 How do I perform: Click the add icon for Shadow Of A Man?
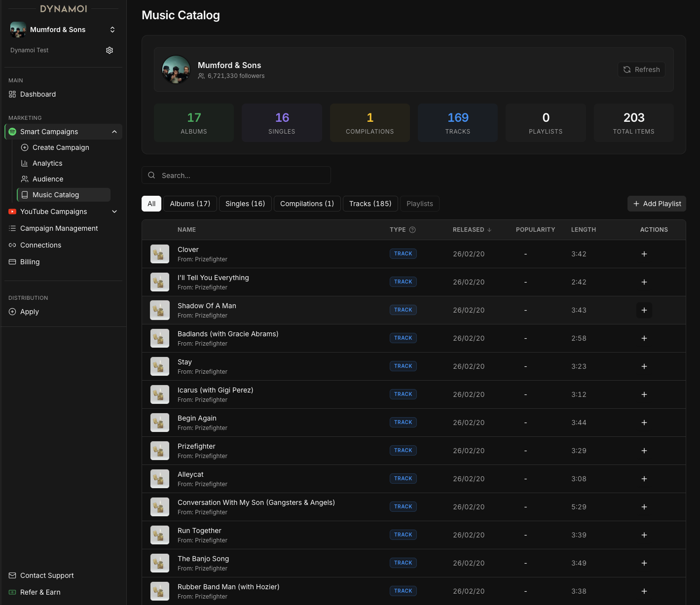(644, 310)
